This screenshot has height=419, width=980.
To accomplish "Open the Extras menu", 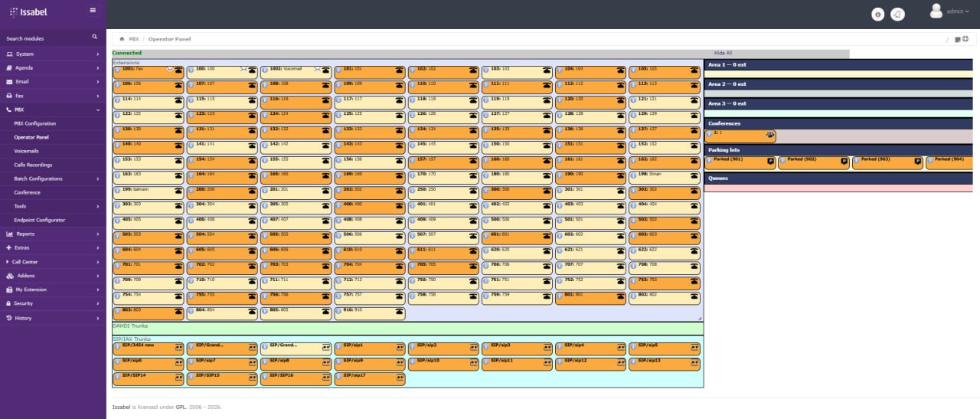I will click(53, 248).
